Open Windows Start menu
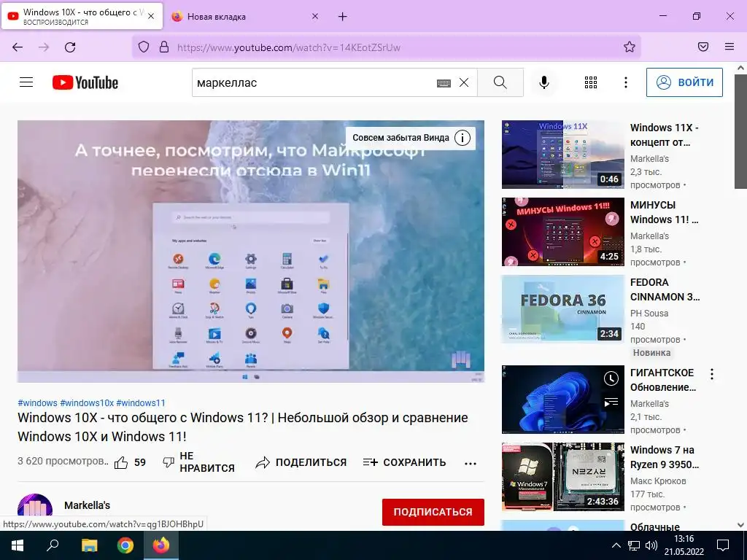The height and width of the screenshot is (560, 747). pos(18,545)
